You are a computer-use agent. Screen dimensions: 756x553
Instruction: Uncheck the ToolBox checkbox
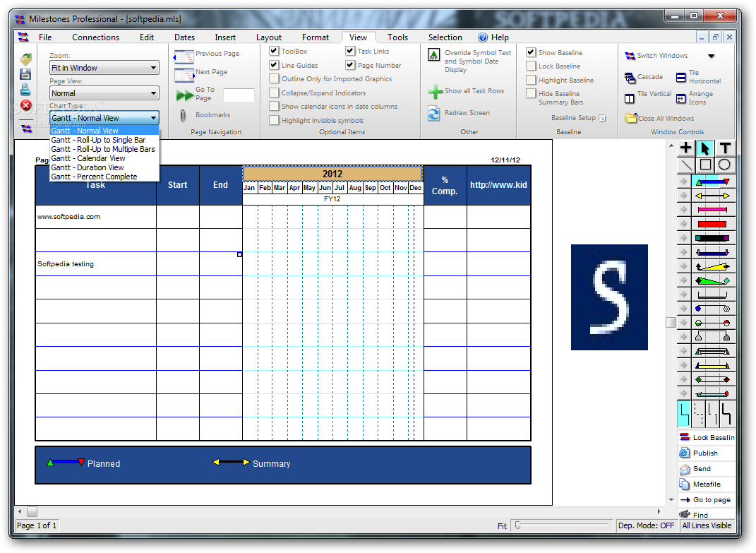[x=274, y=51]
